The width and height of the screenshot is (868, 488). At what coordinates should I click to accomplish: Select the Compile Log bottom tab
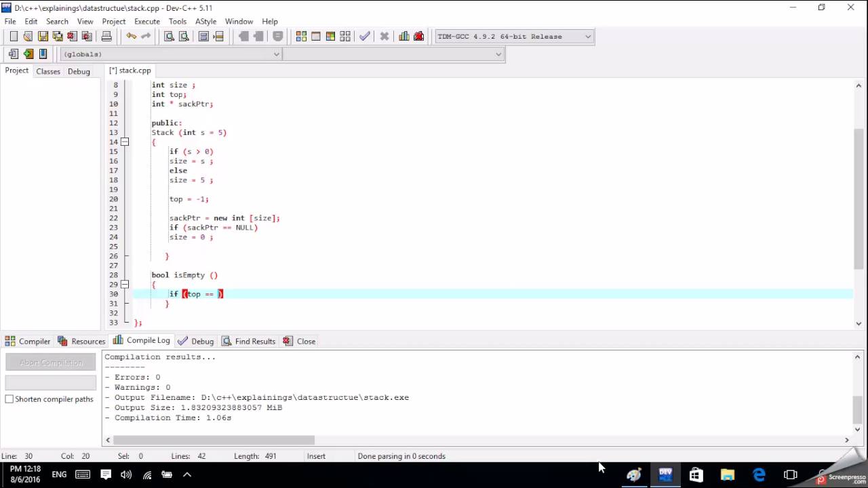click(x=142, y=340)
